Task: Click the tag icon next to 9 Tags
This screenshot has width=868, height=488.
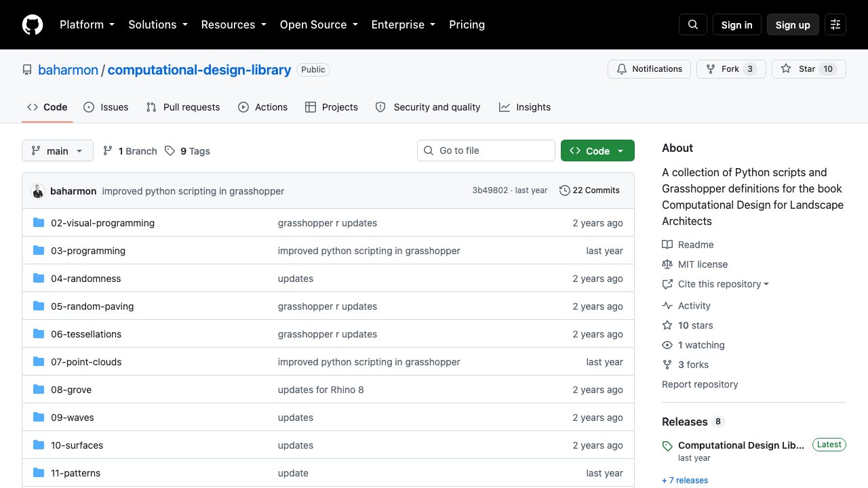Action: tap(170, 151)
